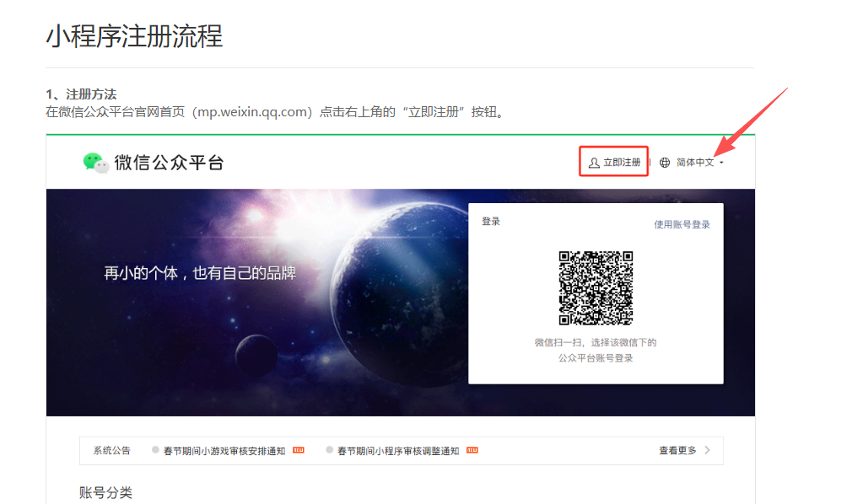The height and width of the screenshot is (504, 847).
Task: Click the 使用账号登录 link
Action: [682, 224]
